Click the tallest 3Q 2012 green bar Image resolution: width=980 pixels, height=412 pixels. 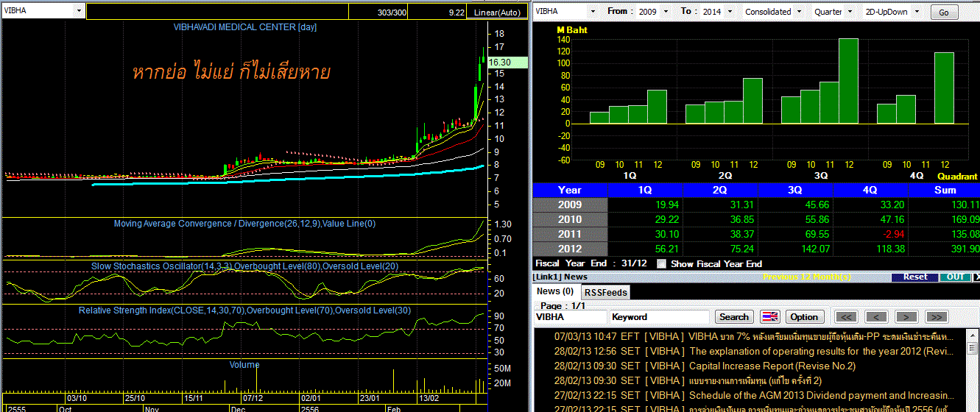tap(848, 81)
